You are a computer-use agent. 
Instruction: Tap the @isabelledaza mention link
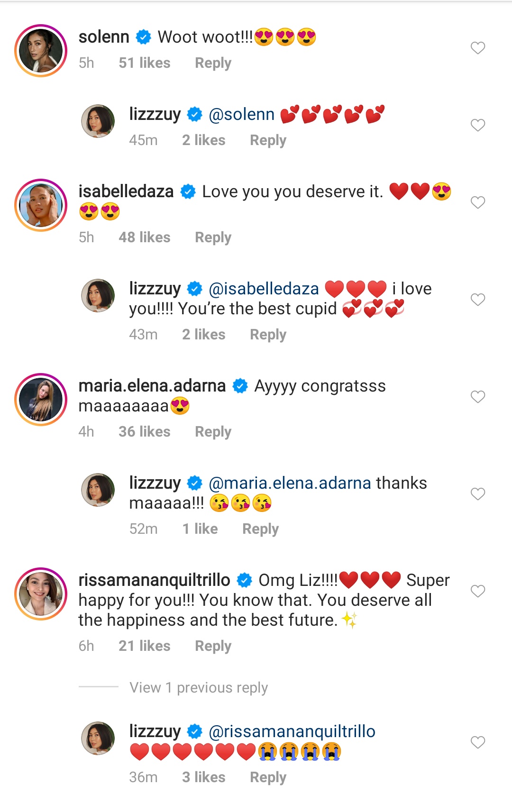coord(264,289)
